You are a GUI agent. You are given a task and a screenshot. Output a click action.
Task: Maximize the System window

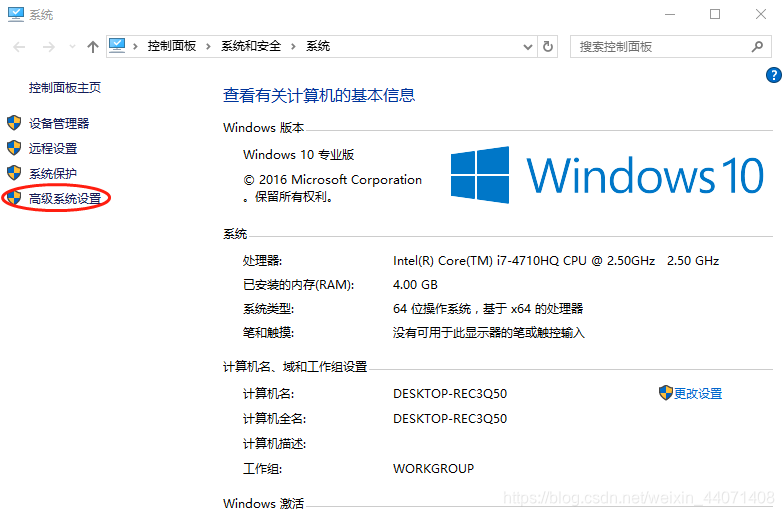pyautogui.click(x=715, y=14)
